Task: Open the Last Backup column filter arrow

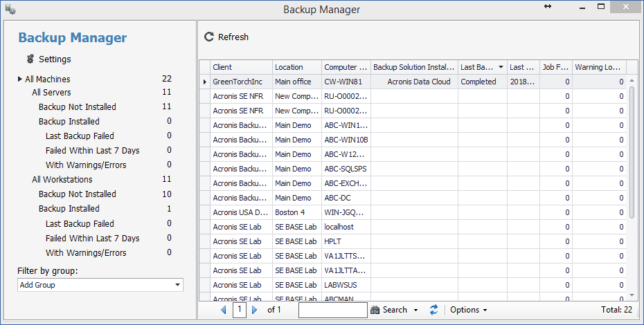Action: click(501, 67)
